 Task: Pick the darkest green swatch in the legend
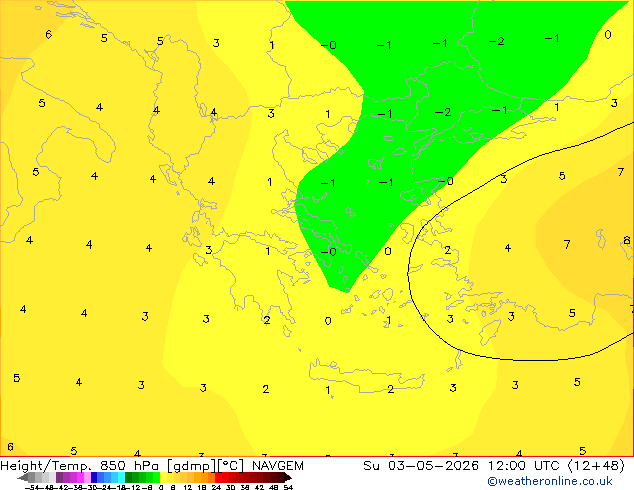[128, 477]
